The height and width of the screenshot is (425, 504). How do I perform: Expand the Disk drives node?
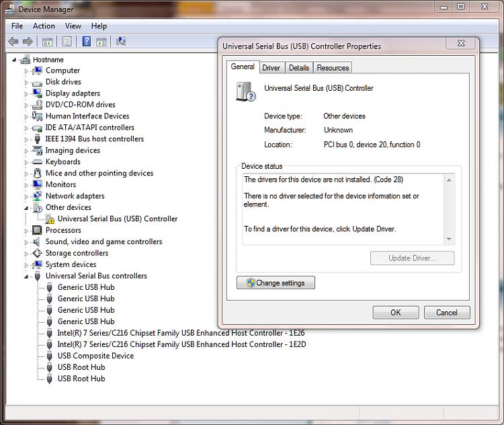coord(26,82)
